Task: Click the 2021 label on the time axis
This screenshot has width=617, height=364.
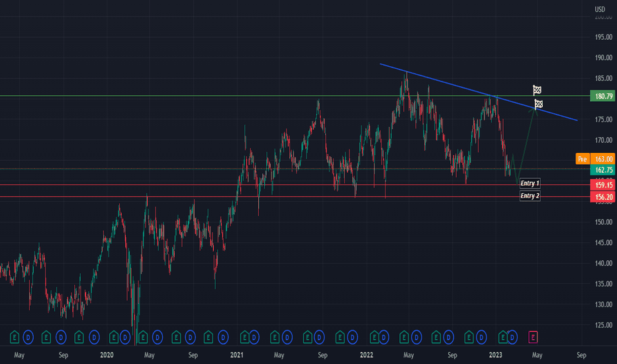Action: pyautogui.click(x=236, y=355)
